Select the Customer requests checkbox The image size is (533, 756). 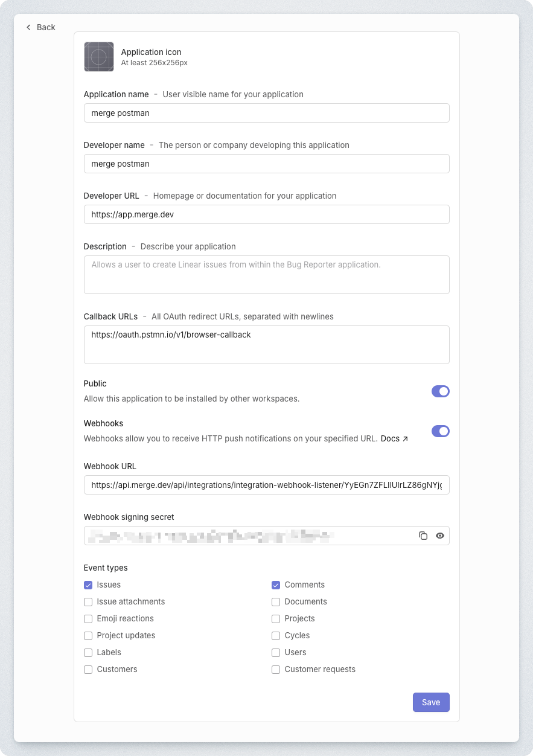[276, 669]
